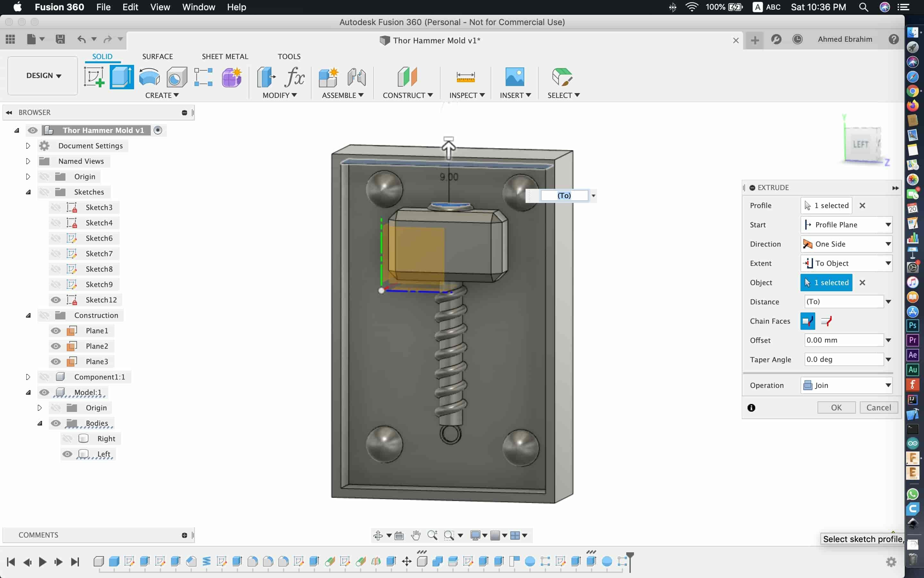Select the Hole tool
This screenshot has height=578, width=924.
click(176, 77)
